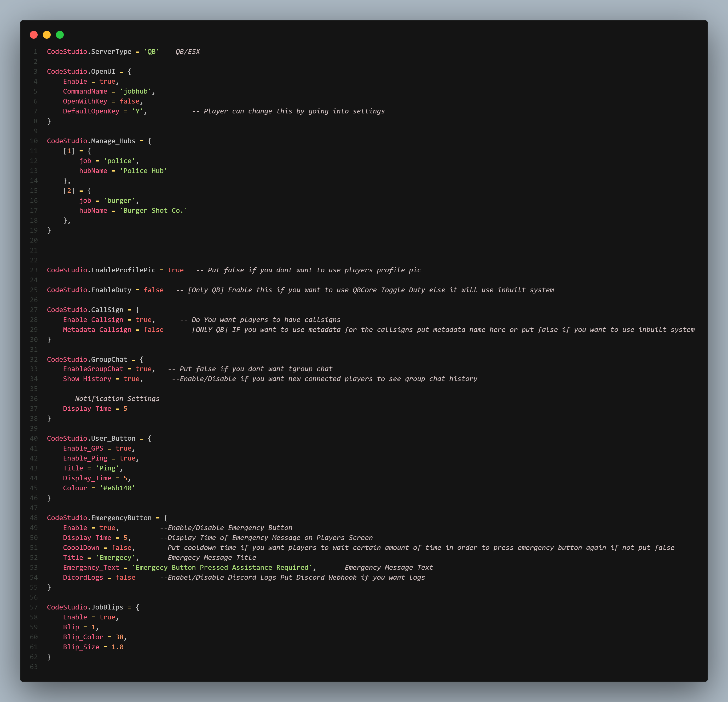Click 'Enable_Callsign' key
This screenshot has width=728, height=702.
click(x=93, y=320)
